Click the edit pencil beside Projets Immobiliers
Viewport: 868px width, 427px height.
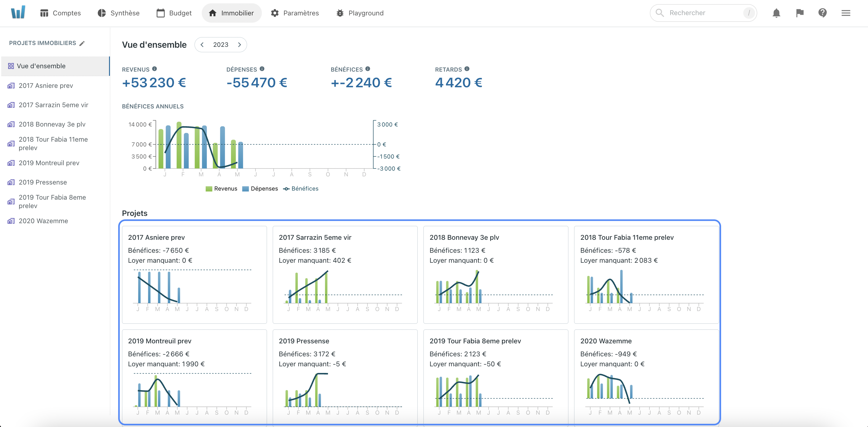click(82, 43)
